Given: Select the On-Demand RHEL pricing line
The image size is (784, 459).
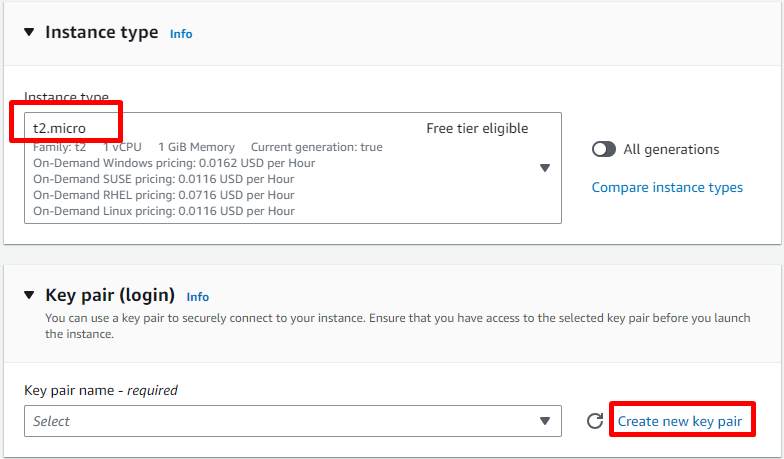Looking at the screenshot, I should coord(164,195).
